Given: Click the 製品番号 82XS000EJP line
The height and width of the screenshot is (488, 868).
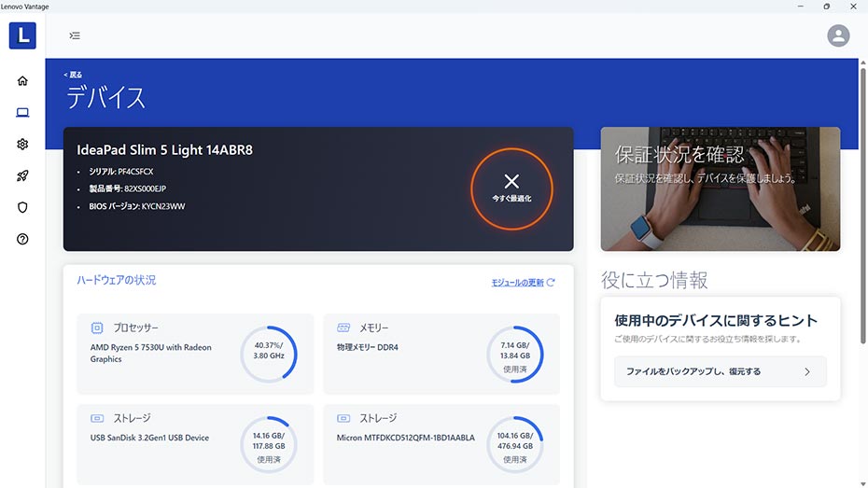Looking at the screenshot, I should tap(127, 188).
